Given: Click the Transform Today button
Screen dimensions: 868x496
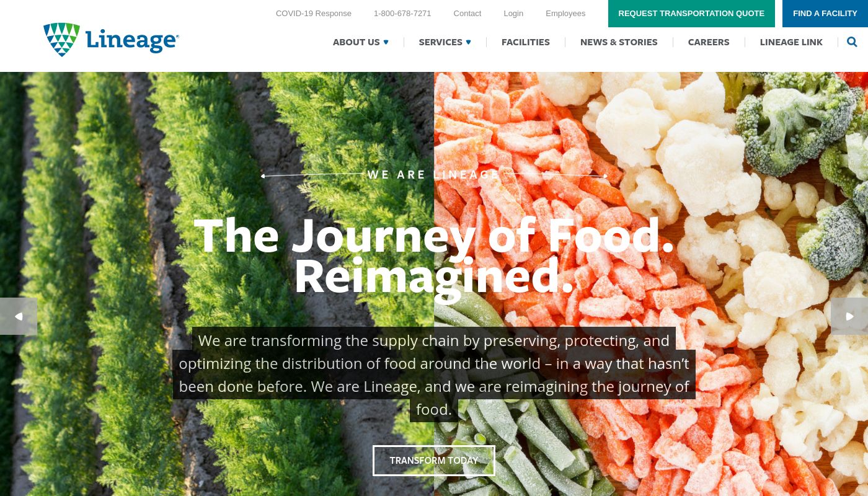Looking at the screenshot, I should click(434, 461).
